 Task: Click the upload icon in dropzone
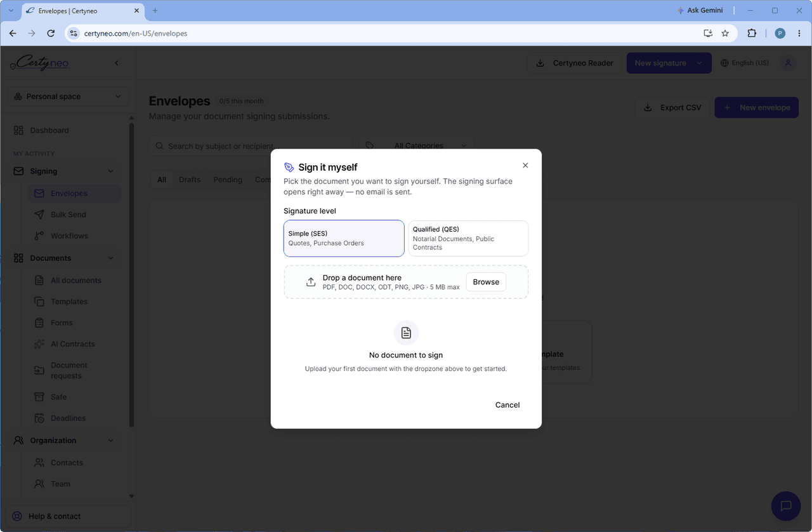(311, 282)
